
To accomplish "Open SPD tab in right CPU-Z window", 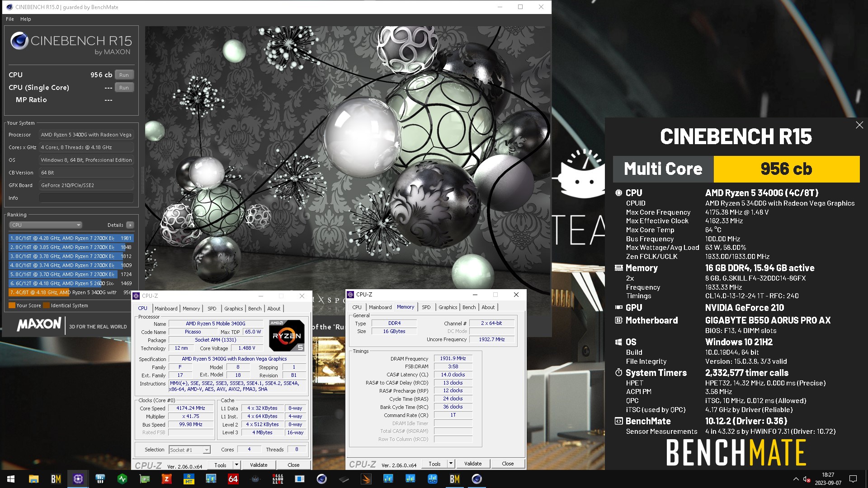I will 426,307.
